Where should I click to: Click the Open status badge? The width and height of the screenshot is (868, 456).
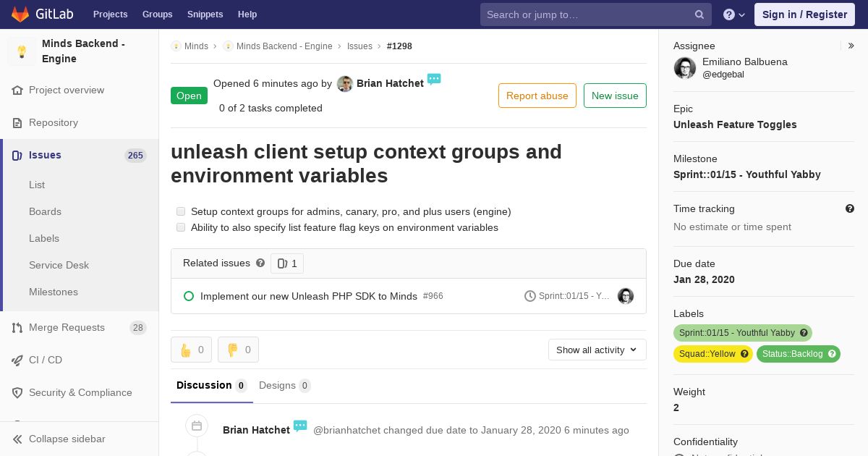[x=189, y=96]
